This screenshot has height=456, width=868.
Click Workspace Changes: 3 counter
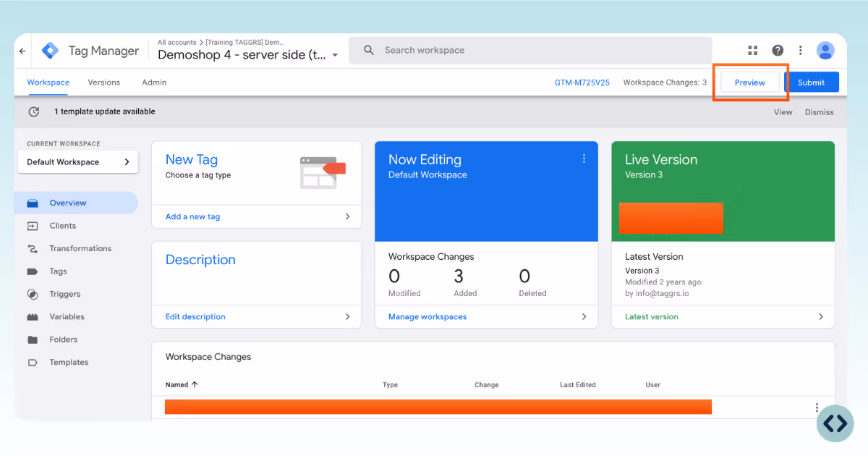point(665,83)
